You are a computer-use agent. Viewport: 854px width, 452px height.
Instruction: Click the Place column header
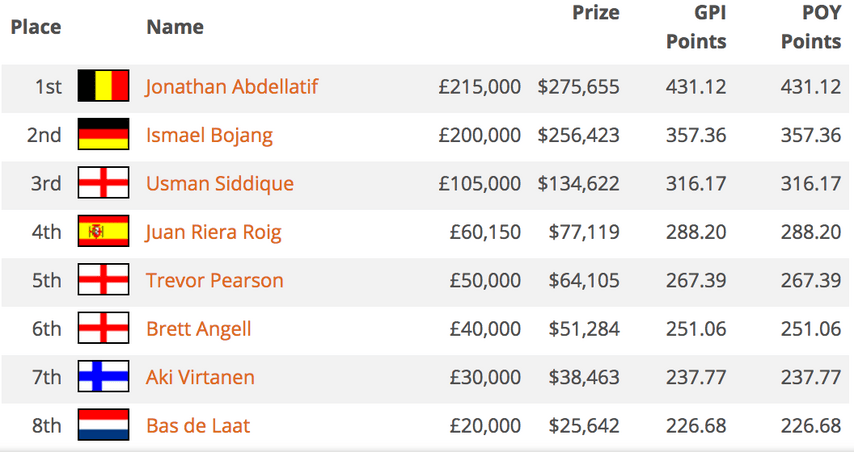click(36, 27)
